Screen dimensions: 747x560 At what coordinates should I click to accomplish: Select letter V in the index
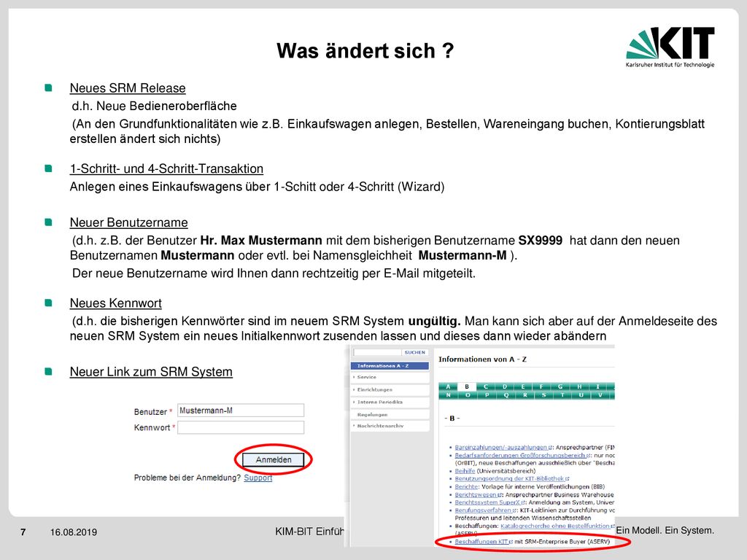point(600,395)
